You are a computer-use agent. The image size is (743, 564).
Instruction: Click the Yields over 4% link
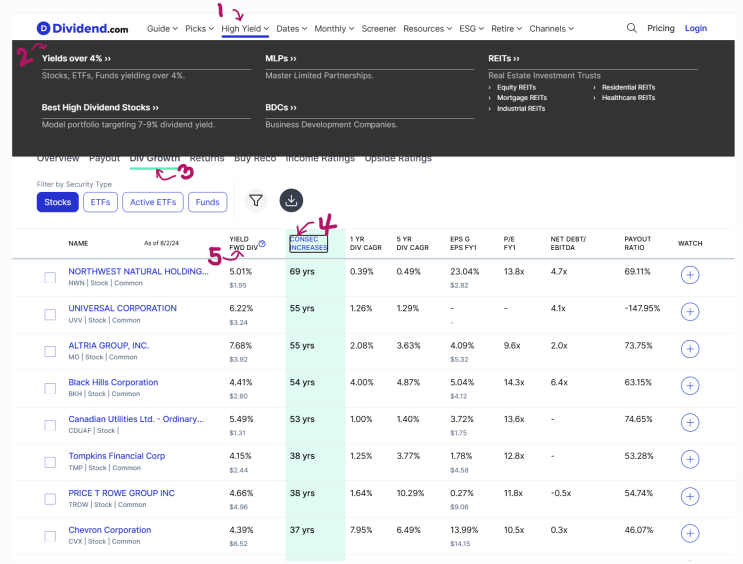pyautogui.click(x=76, y=59)
